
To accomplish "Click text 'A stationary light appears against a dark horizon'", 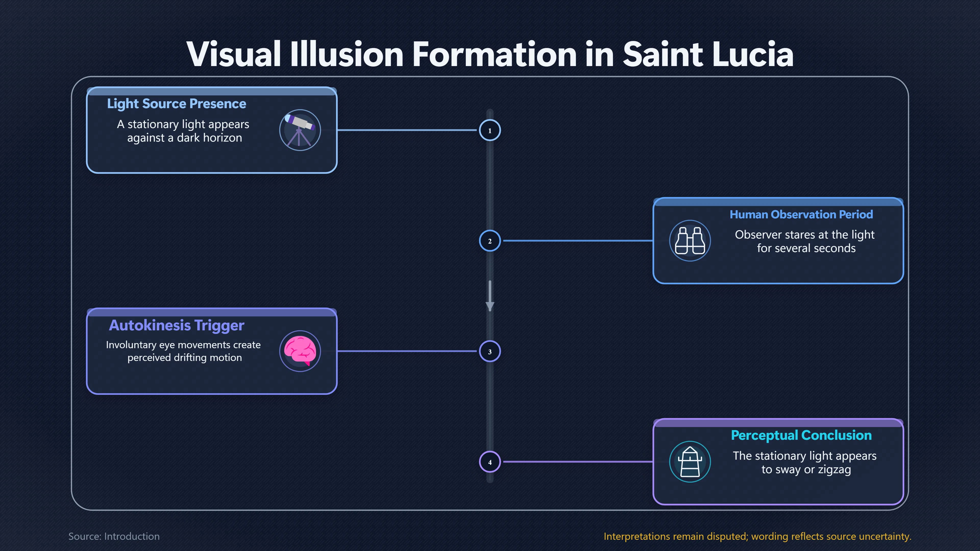I will click(183, 131).
